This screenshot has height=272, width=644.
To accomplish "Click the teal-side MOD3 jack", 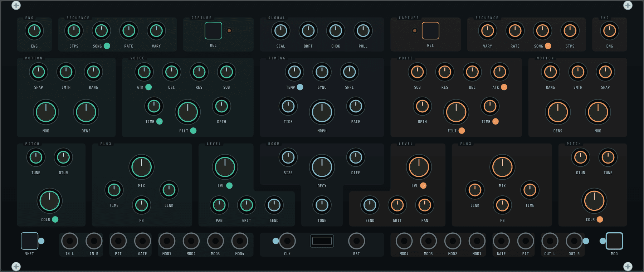I will 215,241.
